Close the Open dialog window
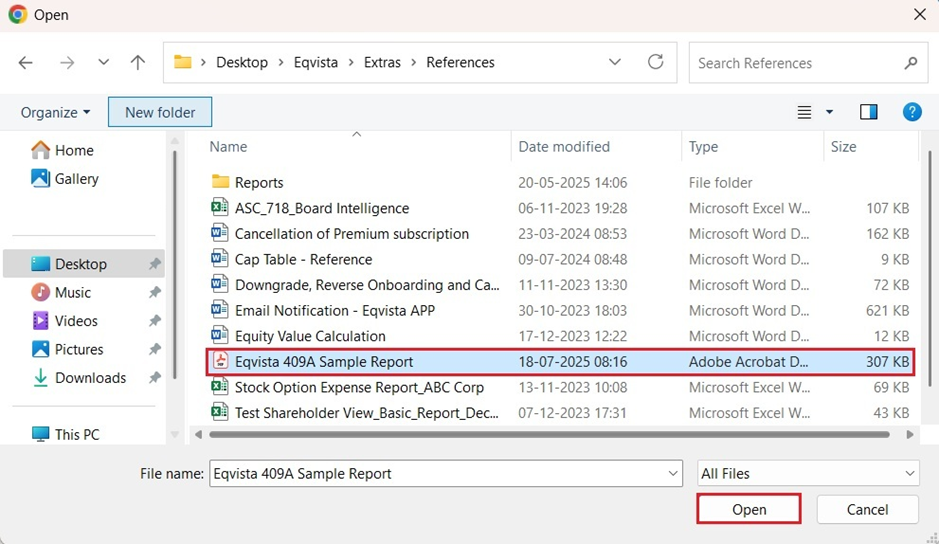The height and width of the screenshot is (544, 939). [920, 14]
